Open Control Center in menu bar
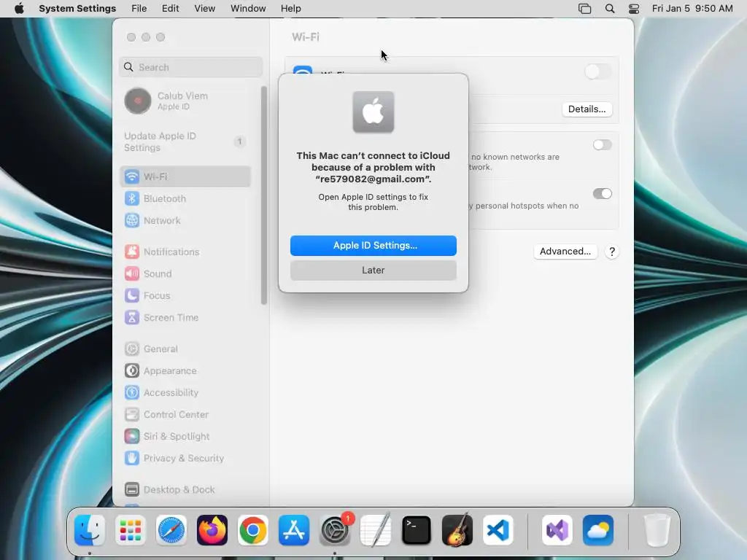The image size is (747, 560). pyautogui.click(x=634, y=9)
